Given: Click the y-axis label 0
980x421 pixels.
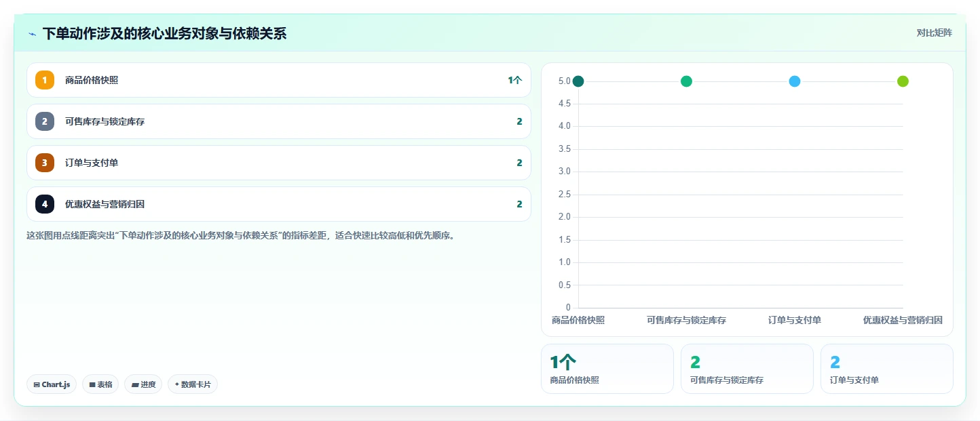Looking at the screenshot, I should pos(568,308).
